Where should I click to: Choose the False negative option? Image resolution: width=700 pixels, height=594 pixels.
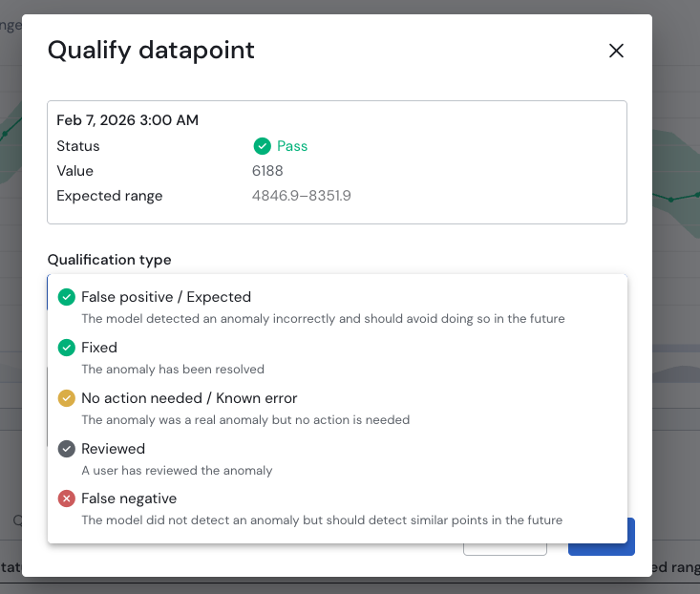(x=337, y=509)
